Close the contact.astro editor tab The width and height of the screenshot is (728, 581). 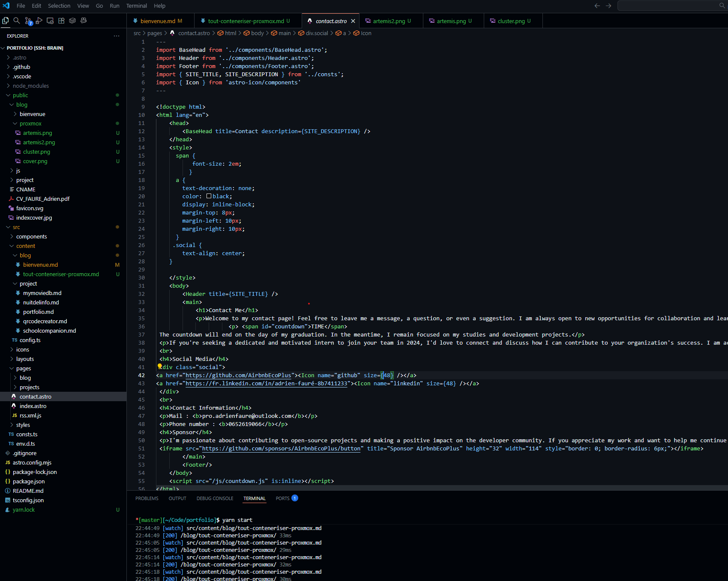point(353,21)
